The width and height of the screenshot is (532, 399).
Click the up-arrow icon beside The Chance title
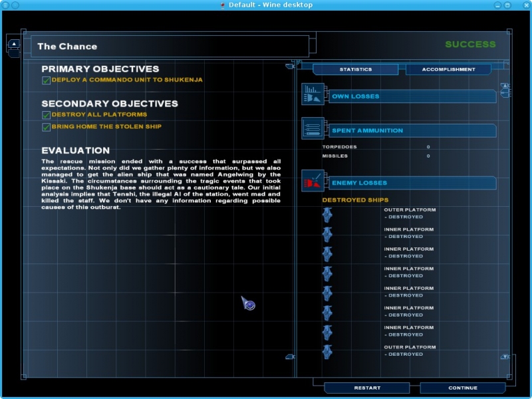(x=14, y=45)
